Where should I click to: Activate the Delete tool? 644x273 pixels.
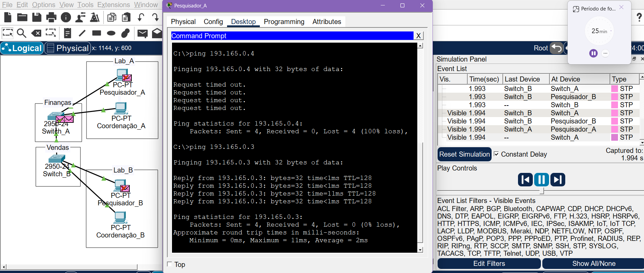[x=36, y=33]
